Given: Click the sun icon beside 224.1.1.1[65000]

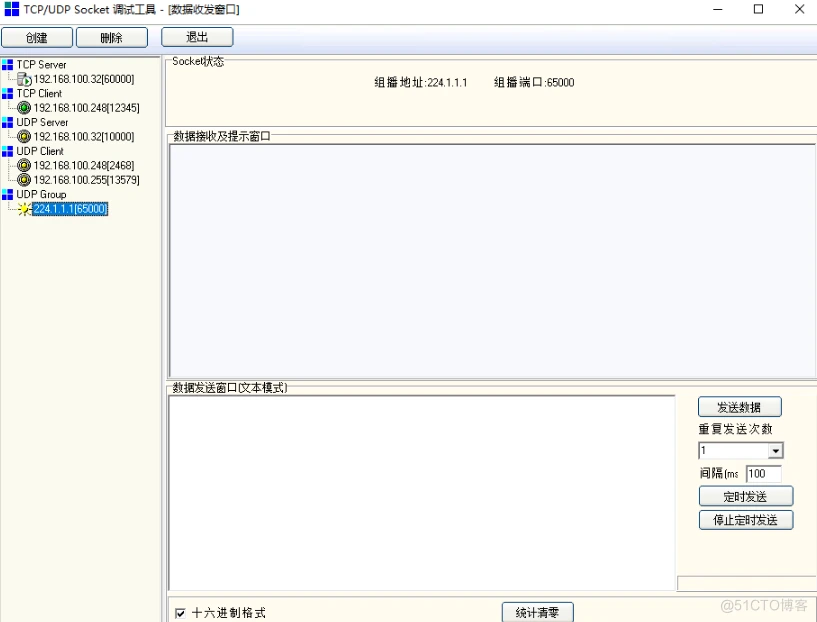Looking at the screenshot, I should [x=23, y=209].
